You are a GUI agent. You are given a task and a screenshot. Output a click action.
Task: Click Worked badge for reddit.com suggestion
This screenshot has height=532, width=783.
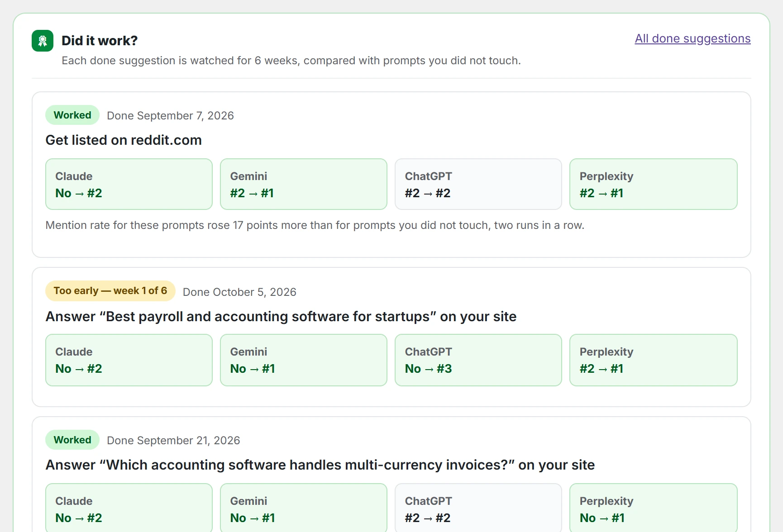coord(72,115)
